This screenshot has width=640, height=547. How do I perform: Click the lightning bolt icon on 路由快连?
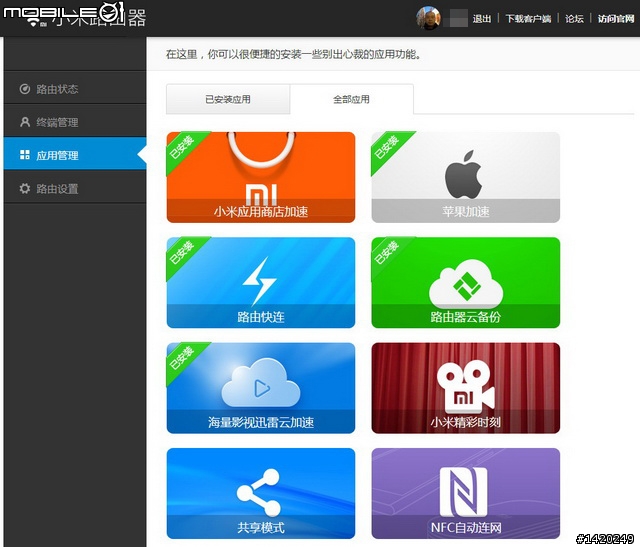260,281
